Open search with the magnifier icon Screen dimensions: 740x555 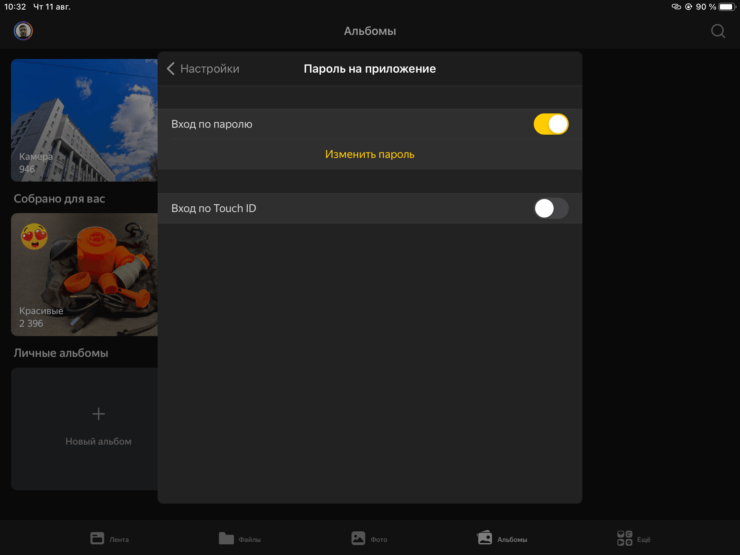coord(718,31)
